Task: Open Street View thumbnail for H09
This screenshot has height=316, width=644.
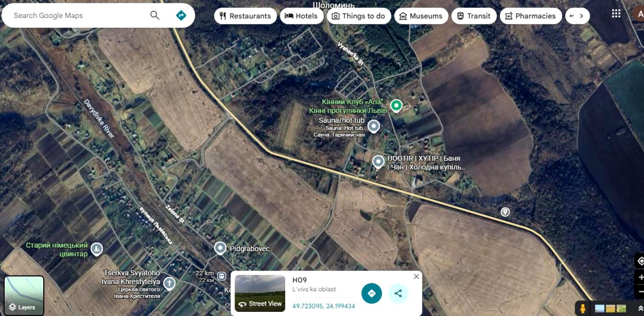Action: click(260, 293)
